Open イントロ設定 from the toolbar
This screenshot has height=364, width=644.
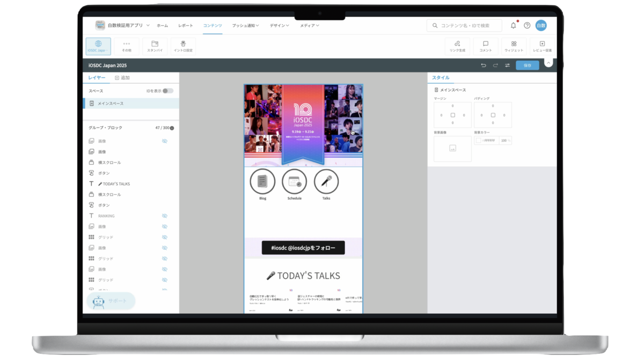(184, 46)
